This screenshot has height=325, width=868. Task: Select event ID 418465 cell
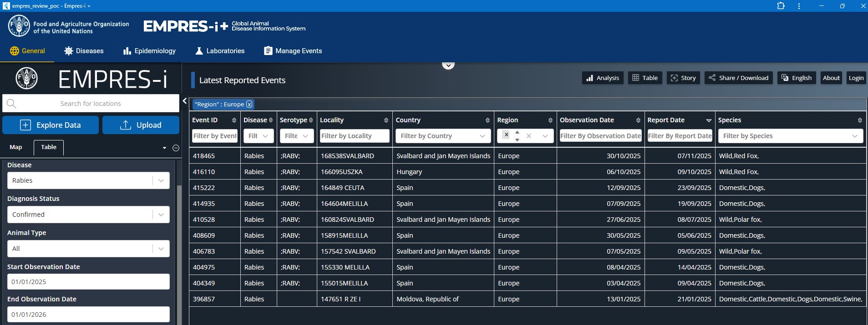tap(215, 156)
